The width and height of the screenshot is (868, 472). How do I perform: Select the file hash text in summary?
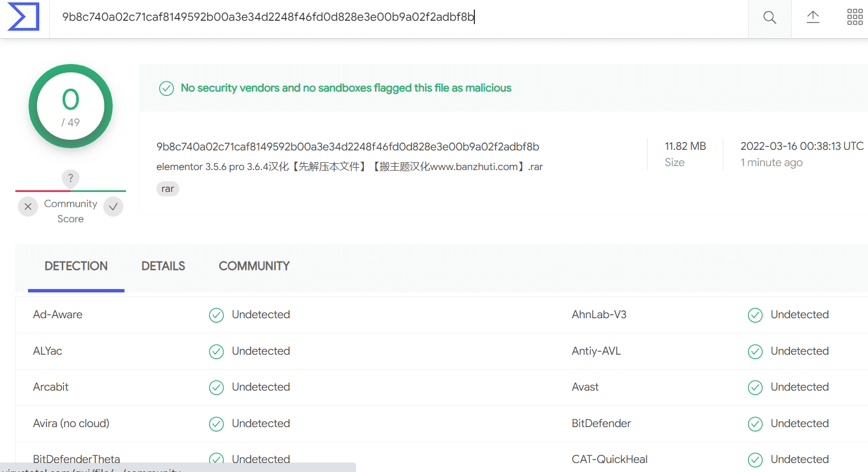pos(348,147)
